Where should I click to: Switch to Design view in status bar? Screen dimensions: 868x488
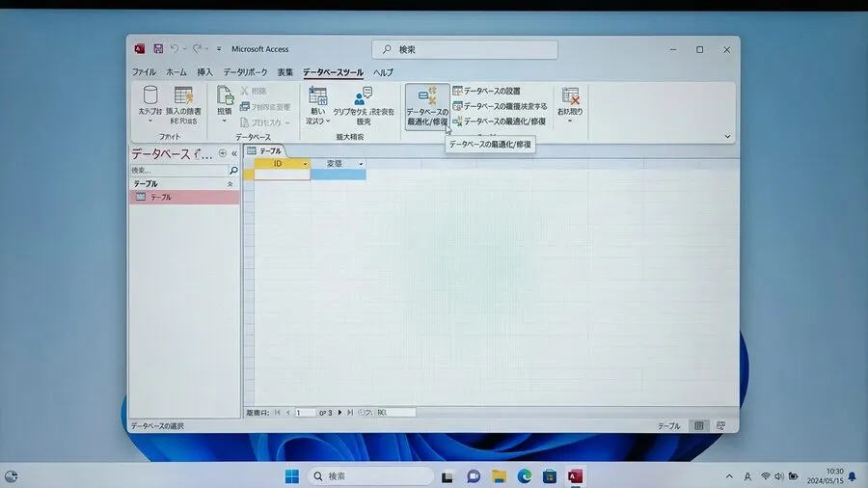click(720, 425)
